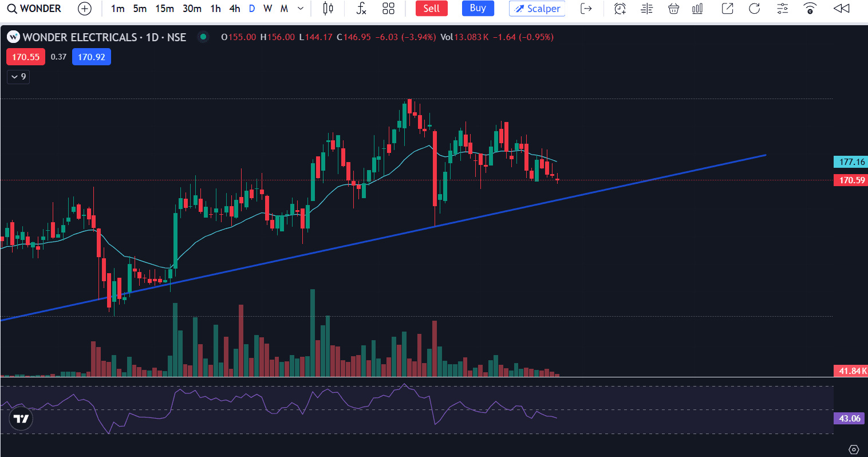
Task: Click the 43.06 RSI value label
Action: pyautogui.click(x=850, y=419)
